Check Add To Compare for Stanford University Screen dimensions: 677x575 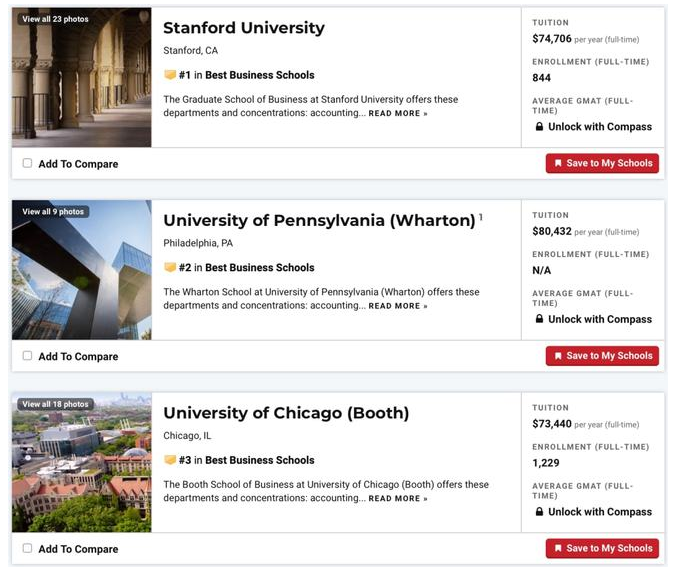point(27,163)
